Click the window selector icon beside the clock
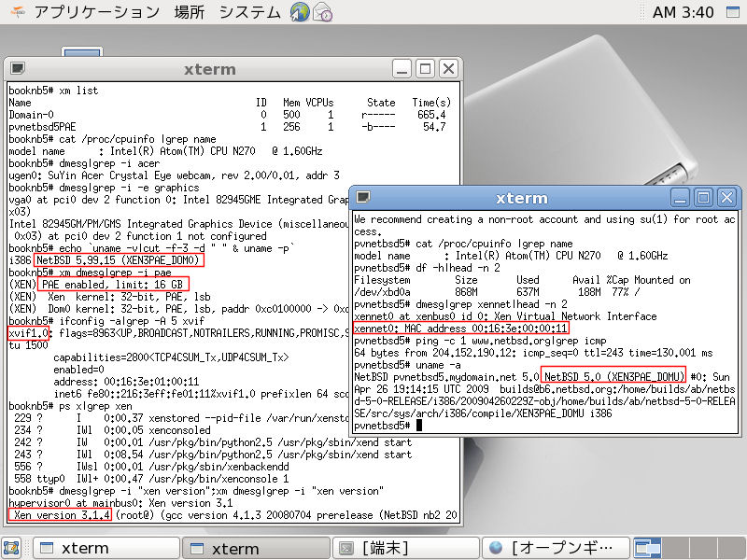747x560 pixels. pos(733,12)
